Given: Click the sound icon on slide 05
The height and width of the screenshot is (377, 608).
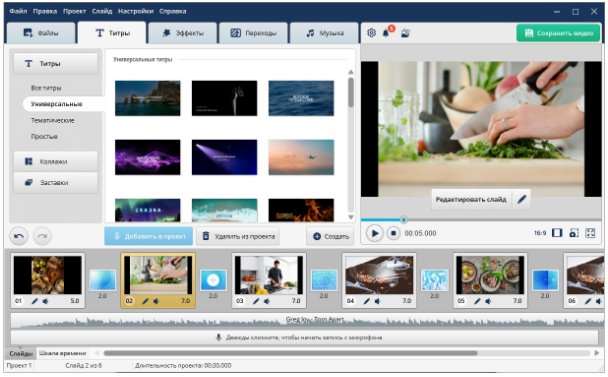Looking at the screenshot, I should pos(488,301).
